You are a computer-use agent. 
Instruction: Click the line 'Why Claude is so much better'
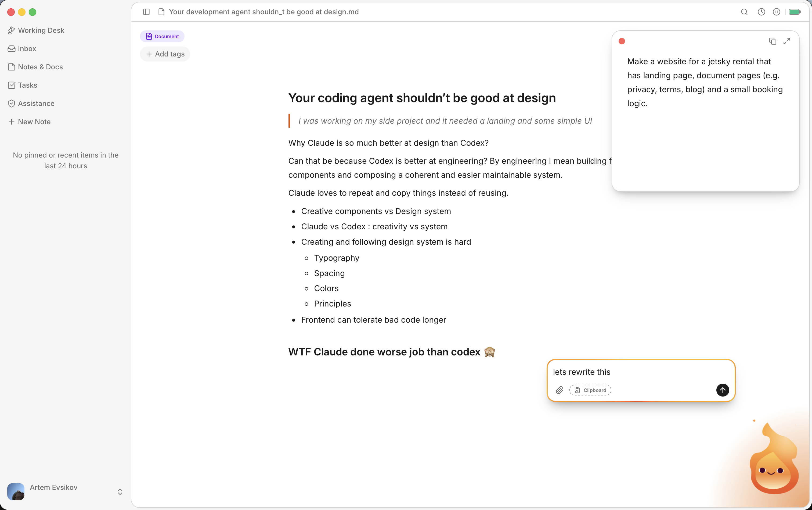[388, 143]
